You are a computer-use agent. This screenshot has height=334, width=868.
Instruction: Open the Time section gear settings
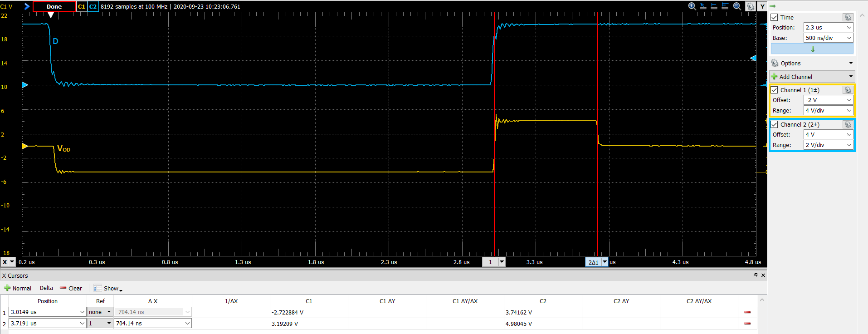point(848,17)
